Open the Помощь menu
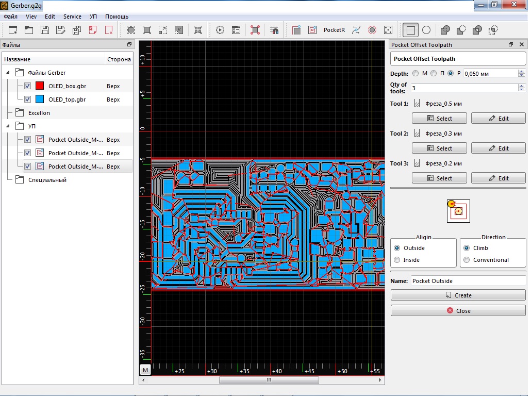 (x=117, y=16)
